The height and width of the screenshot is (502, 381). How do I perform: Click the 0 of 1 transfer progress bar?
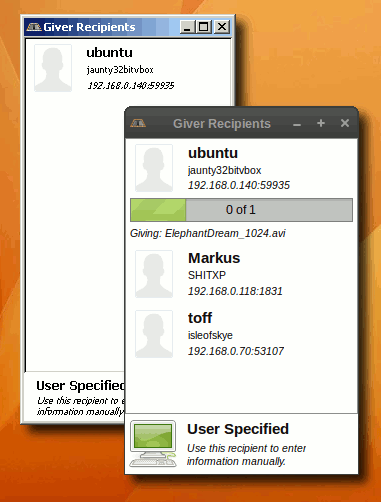coord(241,210)
